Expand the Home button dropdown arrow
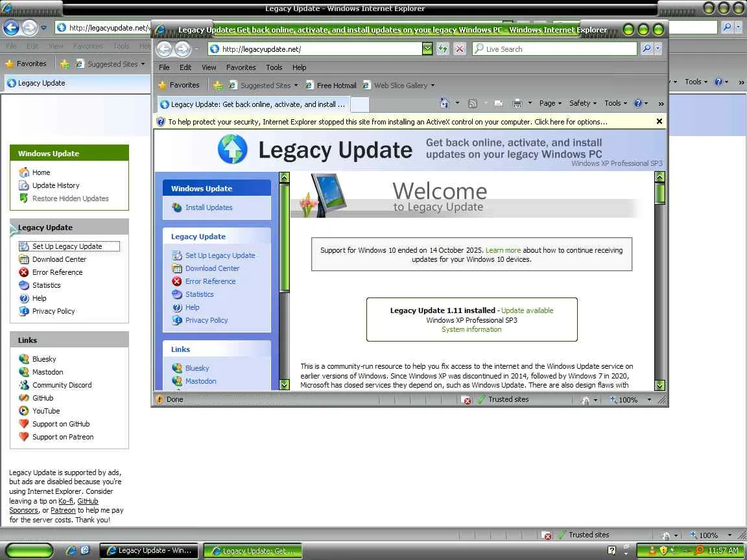 457,103
